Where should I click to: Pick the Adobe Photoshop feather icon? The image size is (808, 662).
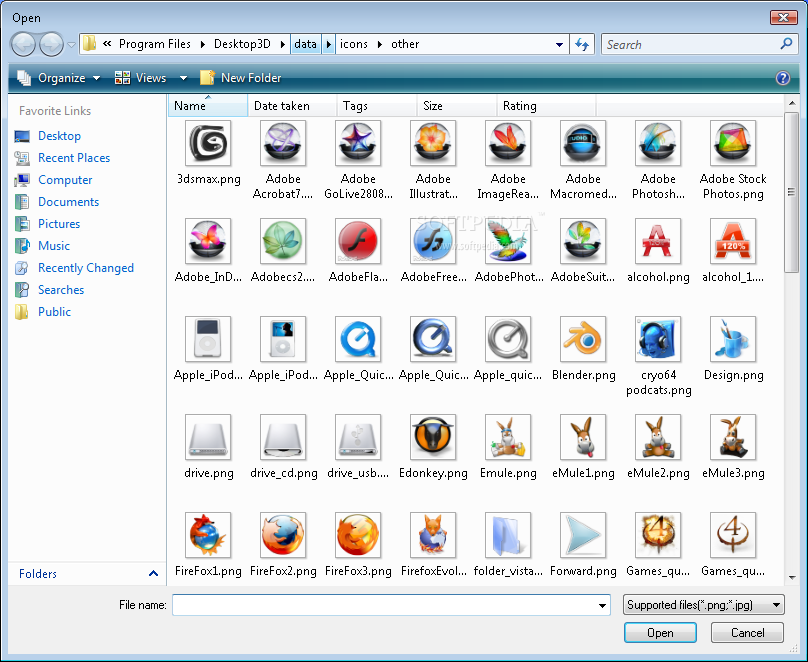pyautogui.click(x=658, y=143)
